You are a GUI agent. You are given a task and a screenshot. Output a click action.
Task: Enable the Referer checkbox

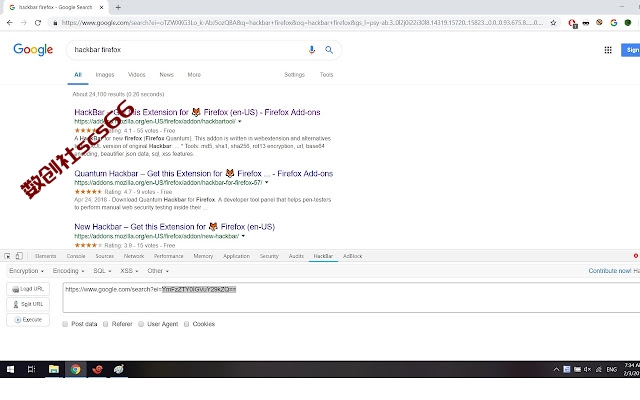[105, 324]
